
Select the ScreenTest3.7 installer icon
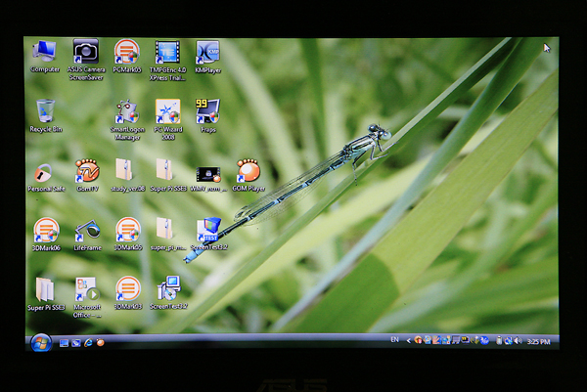click(x=169, y=293)
